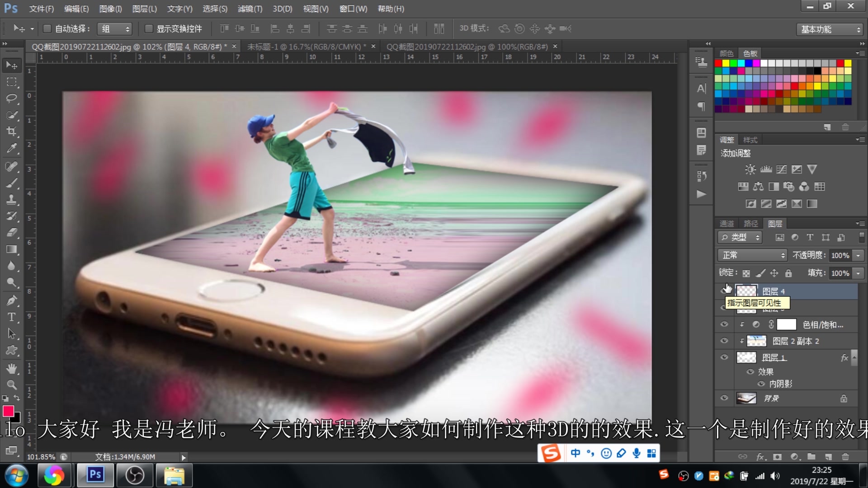868x488 pixels.
Task: Switch to the 通道 tab
Action: click(x=727, y=223)
